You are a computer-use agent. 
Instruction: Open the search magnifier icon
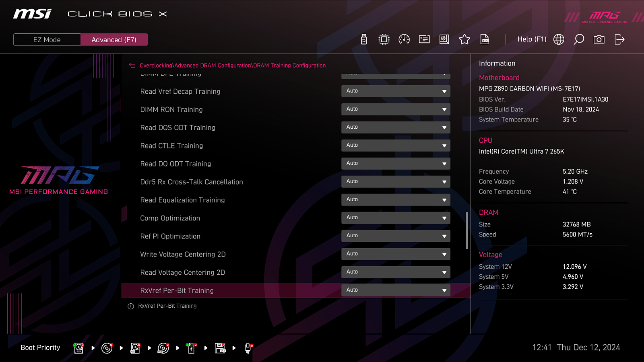coord(579,39)
